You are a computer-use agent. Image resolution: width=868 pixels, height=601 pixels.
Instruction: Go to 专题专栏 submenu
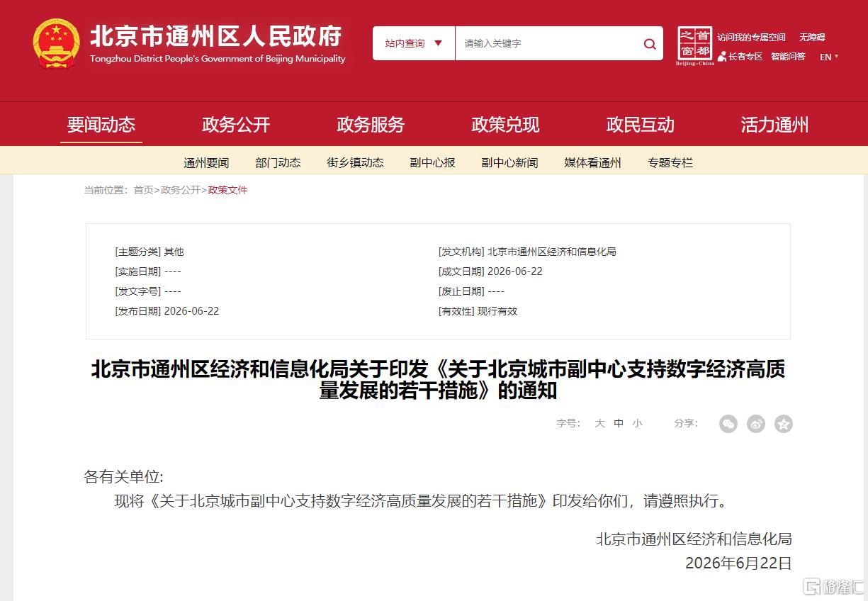[x=670, y=162]
